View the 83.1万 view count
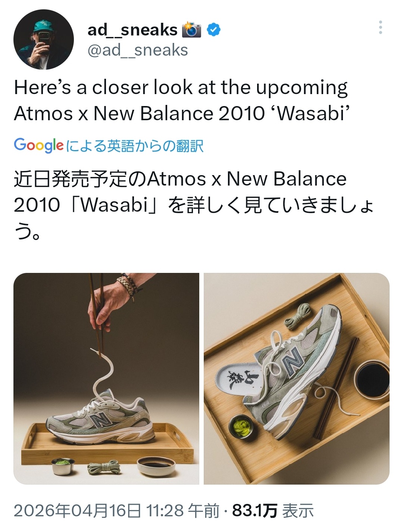The width and height of the screenshot is (403, 532). click(254, 510)
